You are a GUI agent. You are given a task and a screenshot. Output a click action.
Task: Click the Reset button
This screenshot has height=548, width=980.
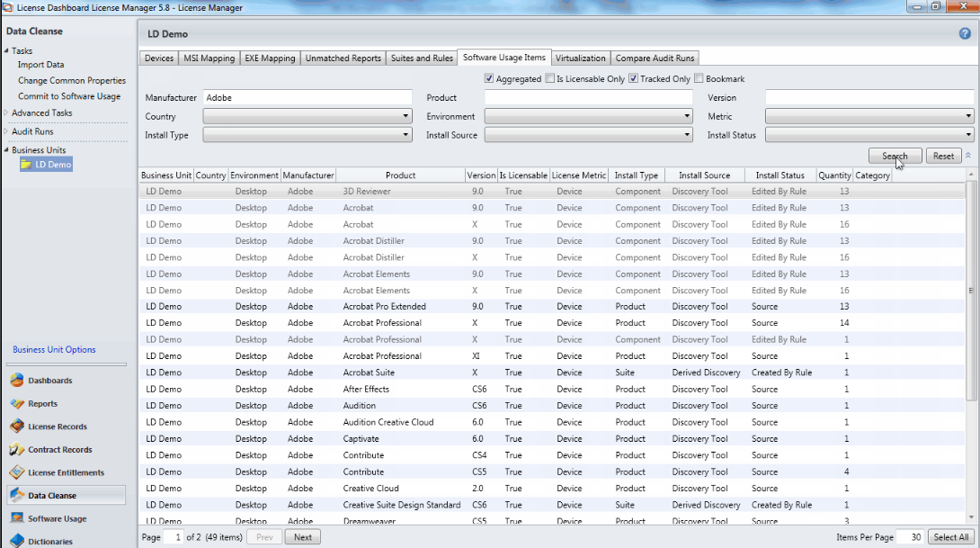coord(943,156)
